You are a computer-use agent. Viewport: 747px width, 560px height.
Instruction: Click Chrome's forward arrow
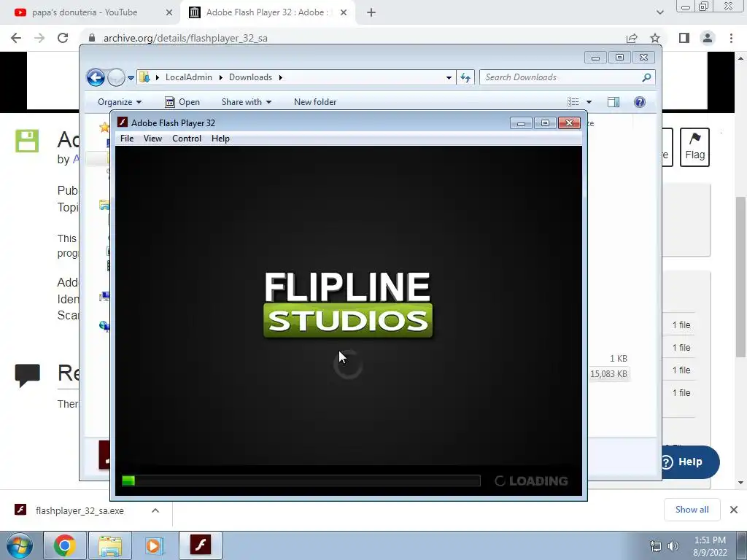coord(39,38)
